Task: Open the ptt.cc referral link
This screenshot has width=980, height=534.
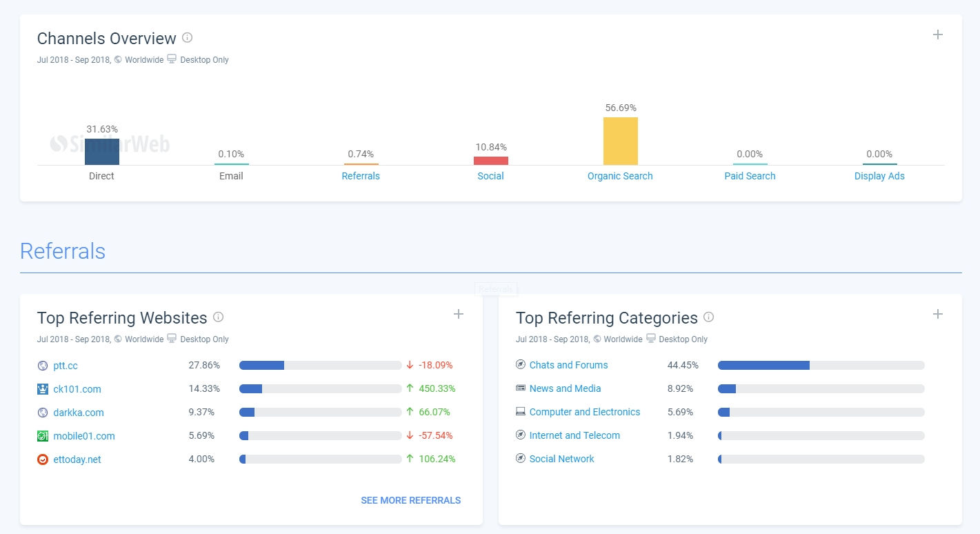Action: [66, 366]
